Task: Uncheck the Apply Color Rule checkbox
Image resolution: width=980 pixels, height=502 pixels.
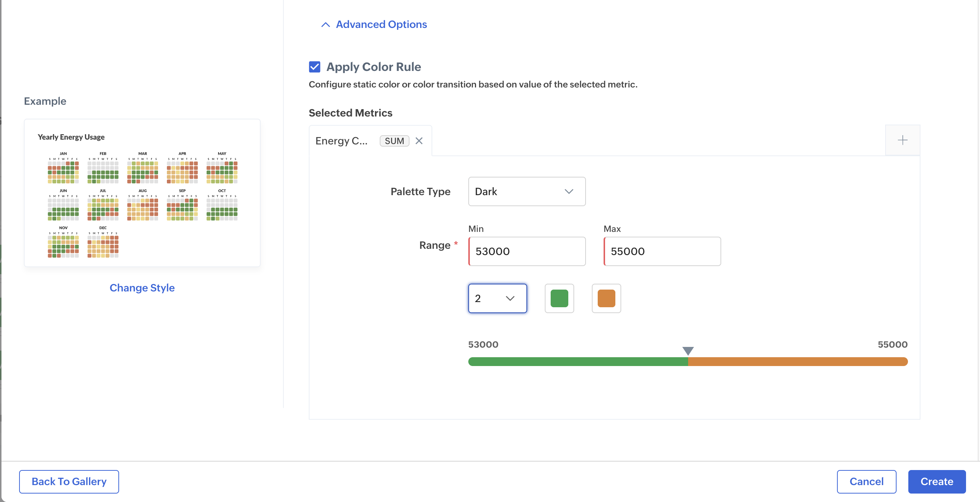Action: click(x=314, y=67)
